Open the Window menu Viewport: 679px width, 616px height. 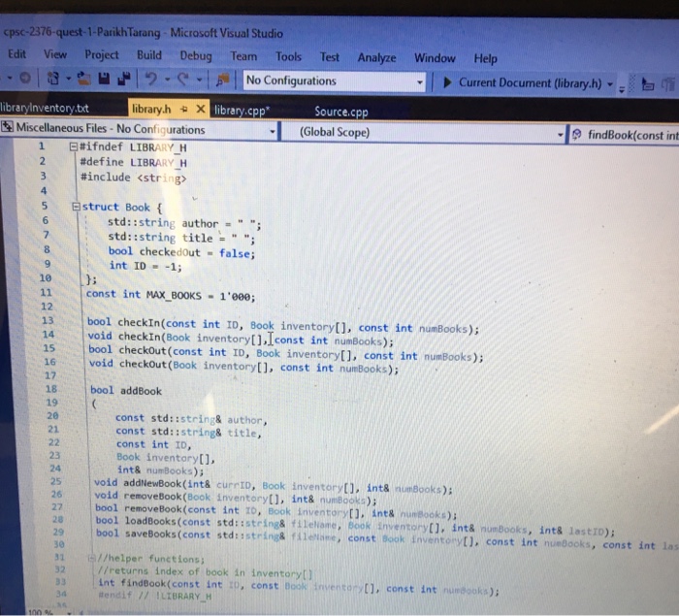click(x=435, y=58)
